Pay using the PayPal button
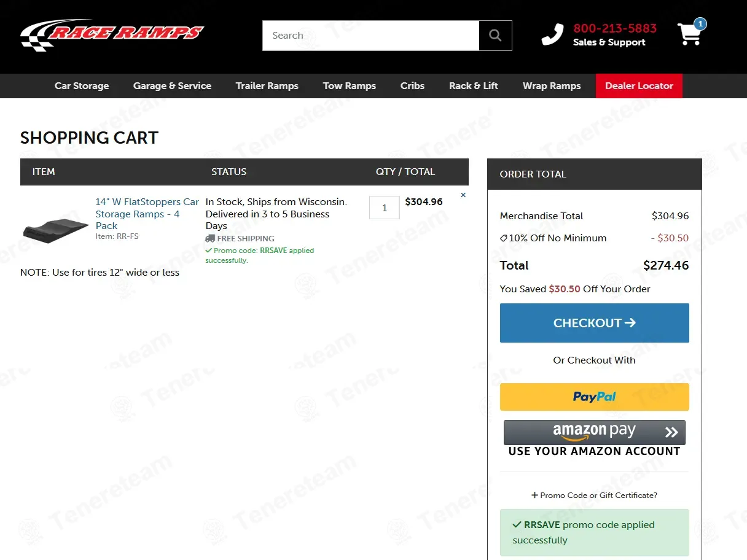 point(594,397)
